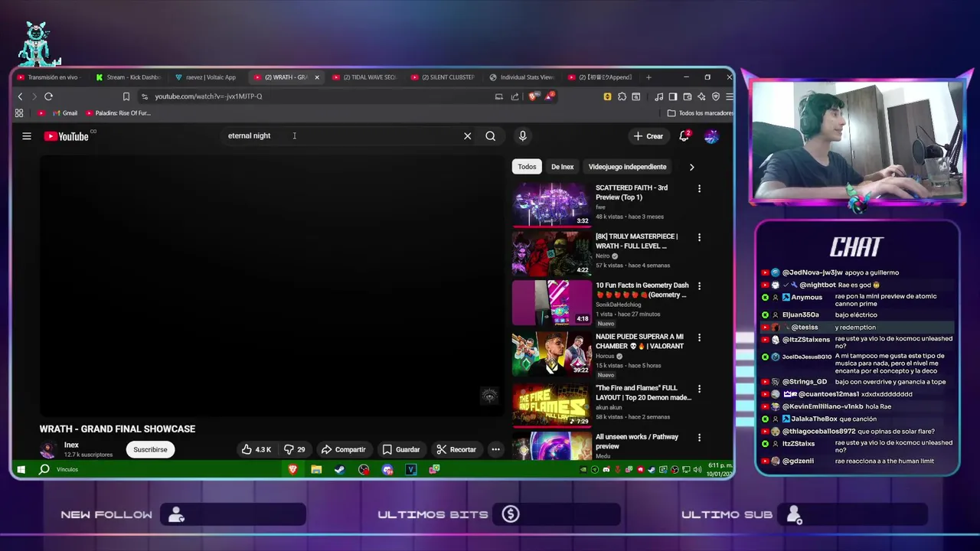Open the bookmarks bar apps grid icon
Viewport: 980px width, 551px height.
(19, 113)
